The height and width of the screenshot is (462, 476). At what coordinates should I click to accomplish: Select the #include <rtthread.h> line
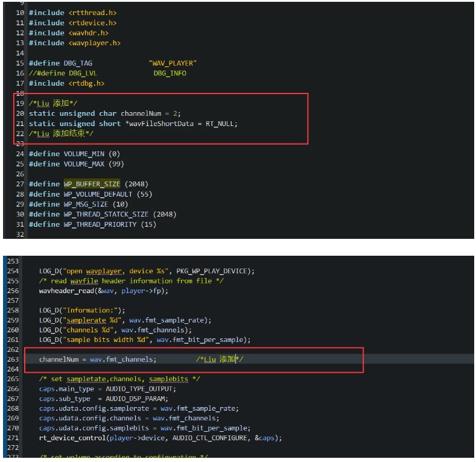click(x=73, y=13)
